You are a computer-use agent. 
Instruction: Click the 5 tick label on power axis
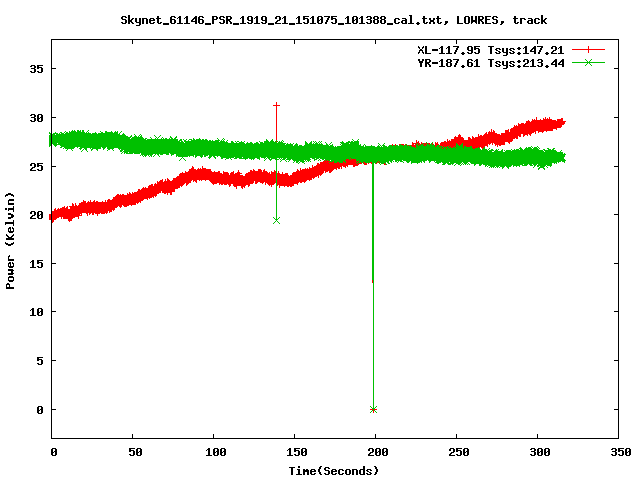[40, 361]
